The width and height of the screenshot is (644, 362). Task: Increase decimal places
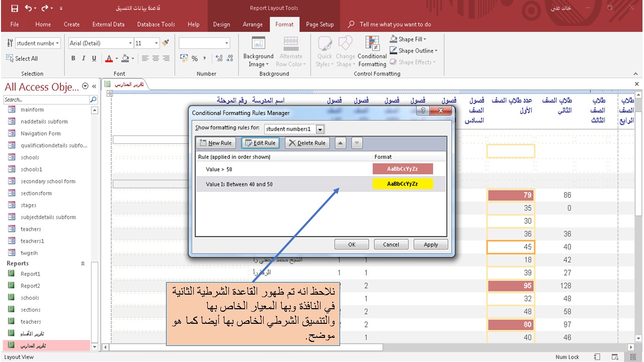219,57
